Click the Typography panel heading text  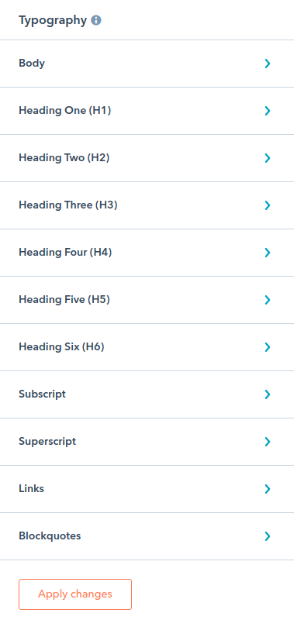(x=53, y=20)
